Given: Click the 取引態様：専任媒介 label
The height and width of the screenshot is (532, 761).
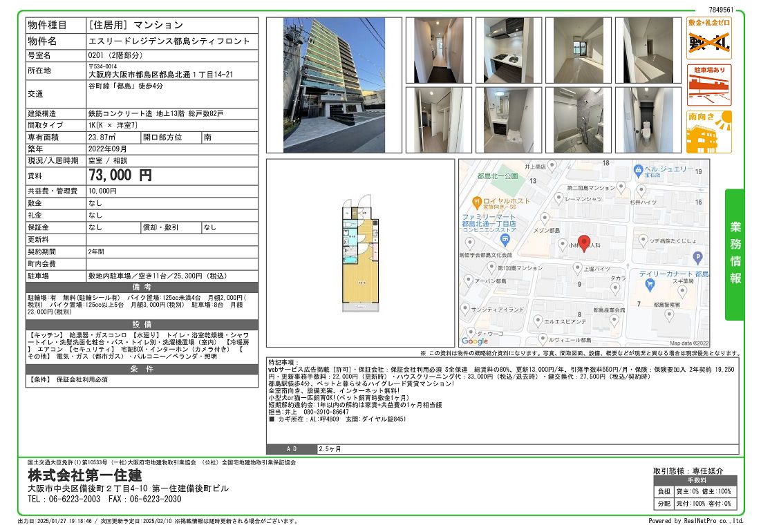Looking at the screenshot, I should 688,471.
